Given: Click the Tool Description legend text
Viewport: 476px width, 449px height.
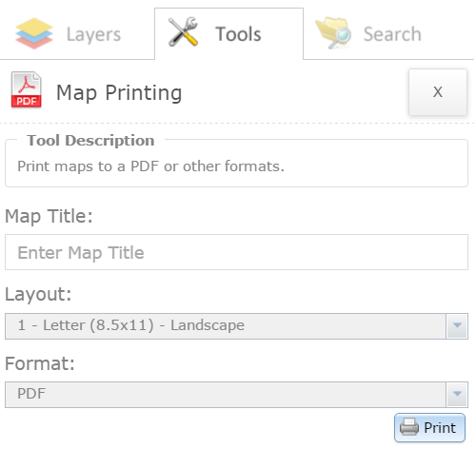Looking at the screenshot, I should (x=90, y=141).
